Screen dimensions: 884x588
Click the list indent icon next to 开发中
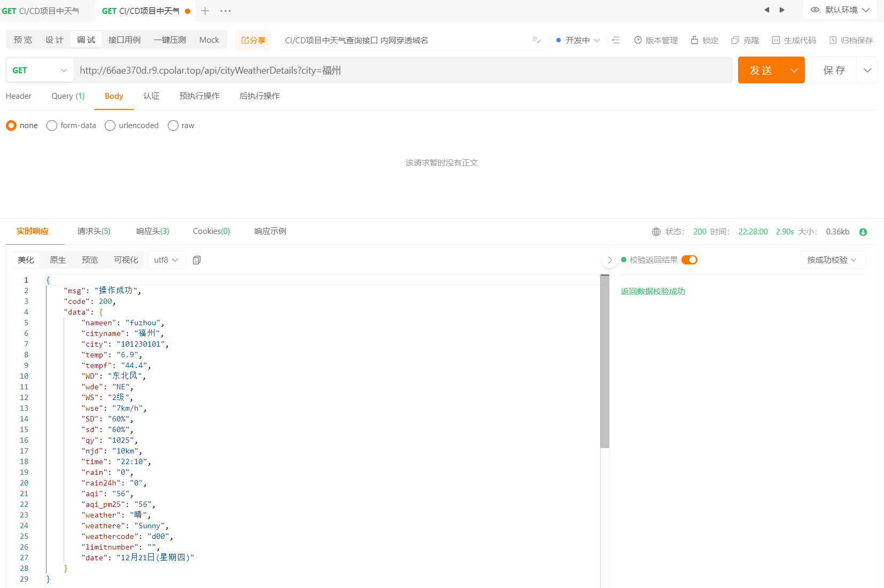pos(616,40)
